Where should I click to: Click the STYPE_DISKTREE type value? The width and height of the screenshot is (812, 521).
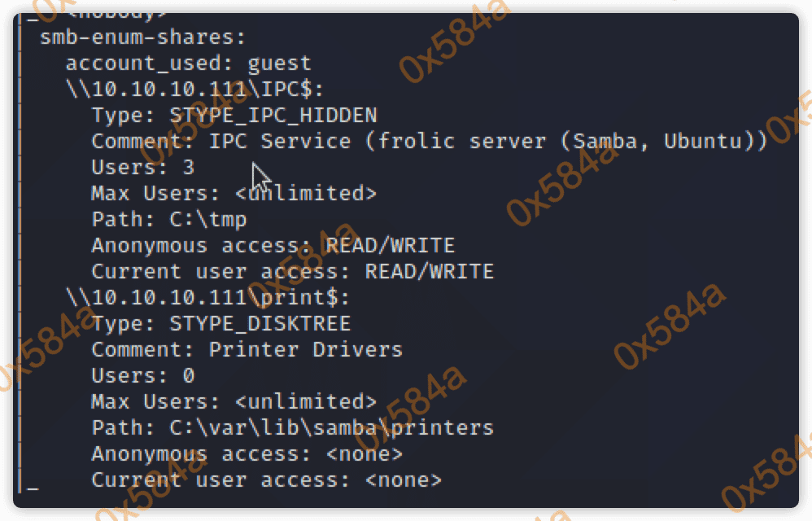pos(260,323)
